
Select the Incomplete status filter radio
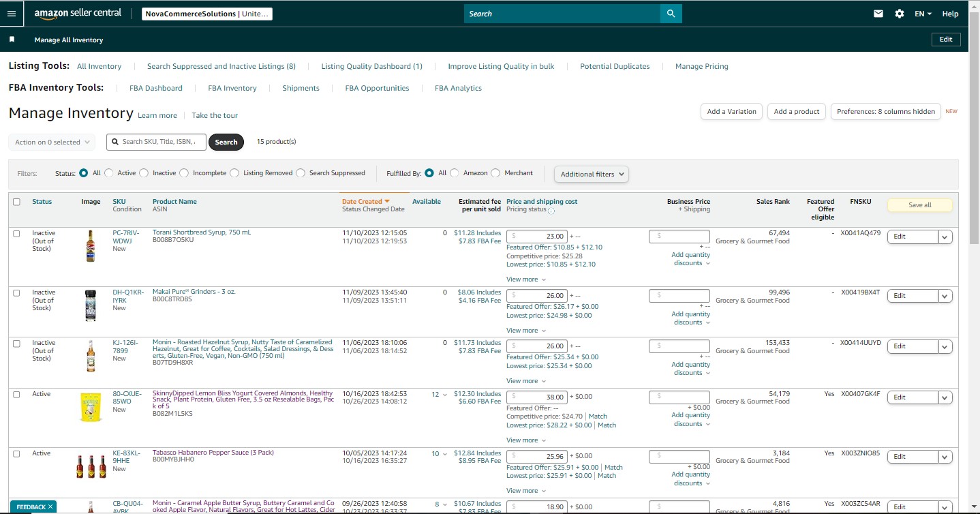184,173
